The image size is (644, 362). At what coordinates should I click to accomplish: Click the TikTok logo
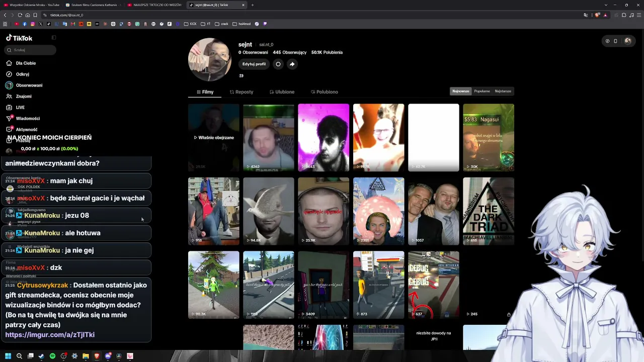[x=19, y=38]
